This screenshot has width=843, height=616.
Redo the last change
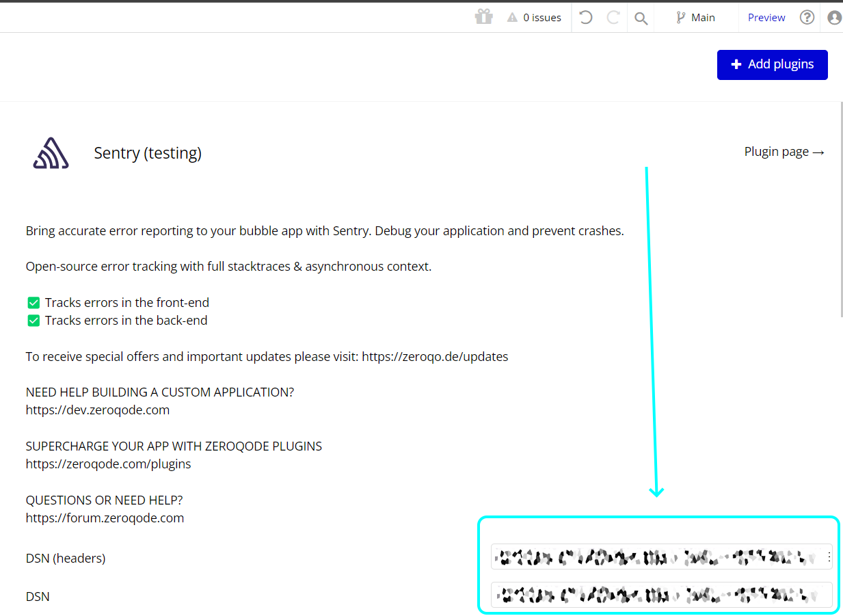pos(613,18)
